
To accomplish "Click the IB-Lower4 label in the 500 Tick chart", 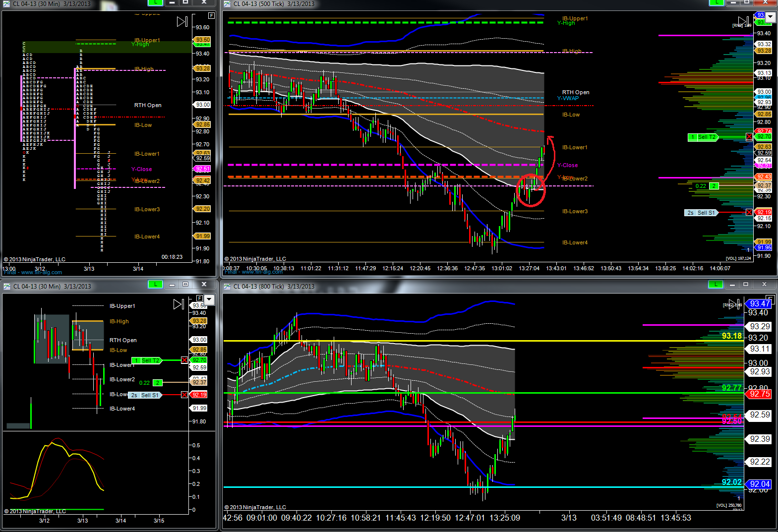I will point(575,242).
